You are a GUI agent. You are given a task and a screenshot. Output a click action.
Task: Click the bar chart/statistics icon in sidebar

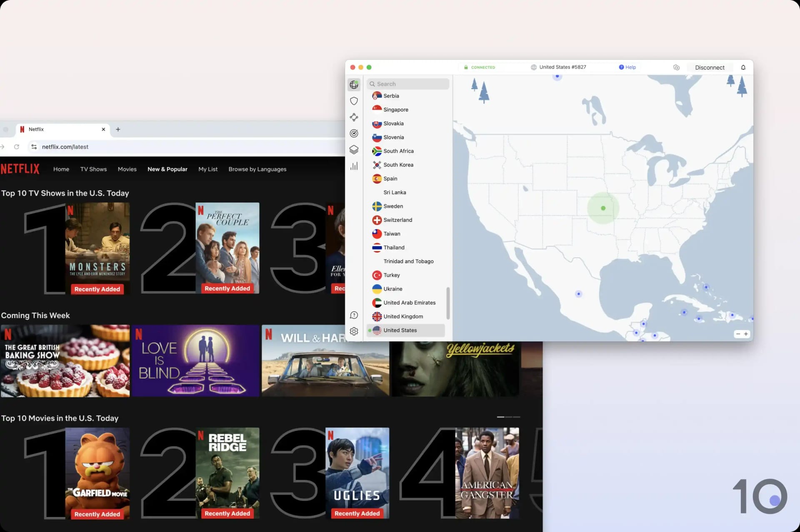pyautogui.click(x=354, y=166)
